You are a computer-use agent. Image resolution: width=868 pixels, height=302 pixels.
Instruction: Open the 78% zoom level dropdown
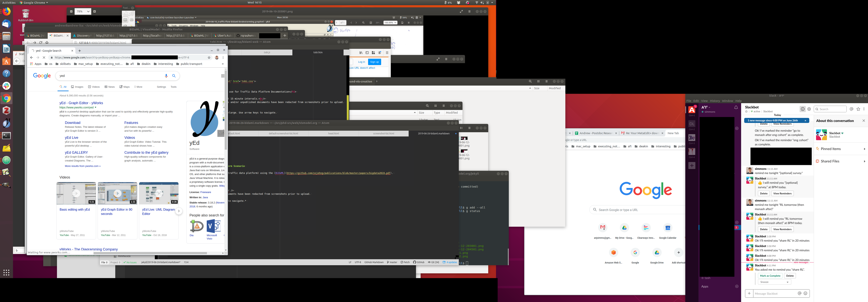[83, 11]
